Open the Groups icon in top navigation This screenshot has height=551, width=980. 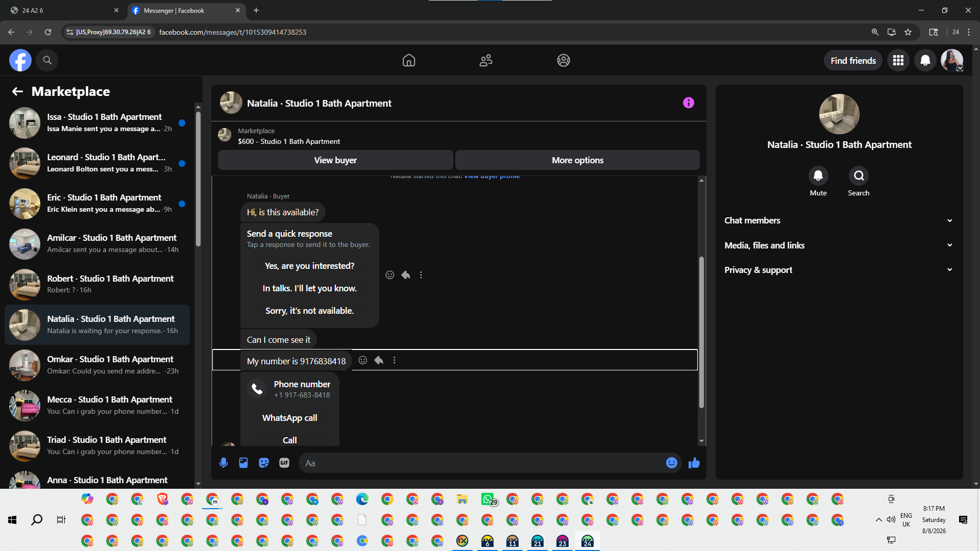click(563, 60)
